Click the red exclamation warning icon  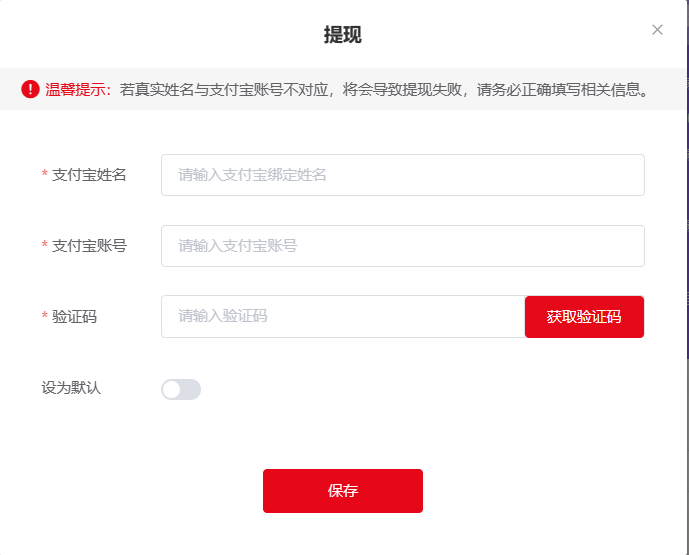click(x=30, y=89)
